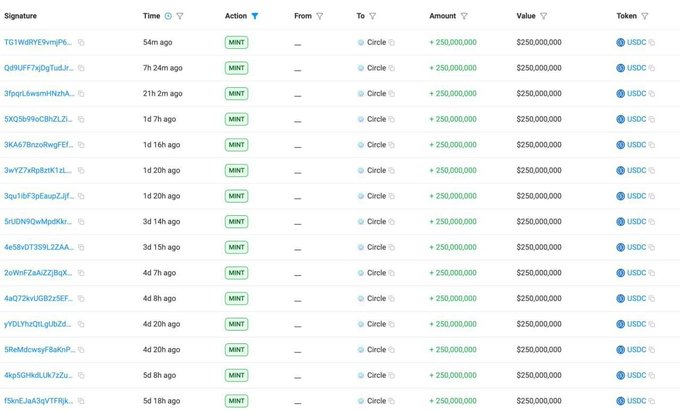Copy signature 4e58vDT3S9L2ZAA
Viewport: 680px width, 413px height.
(81, 247)
